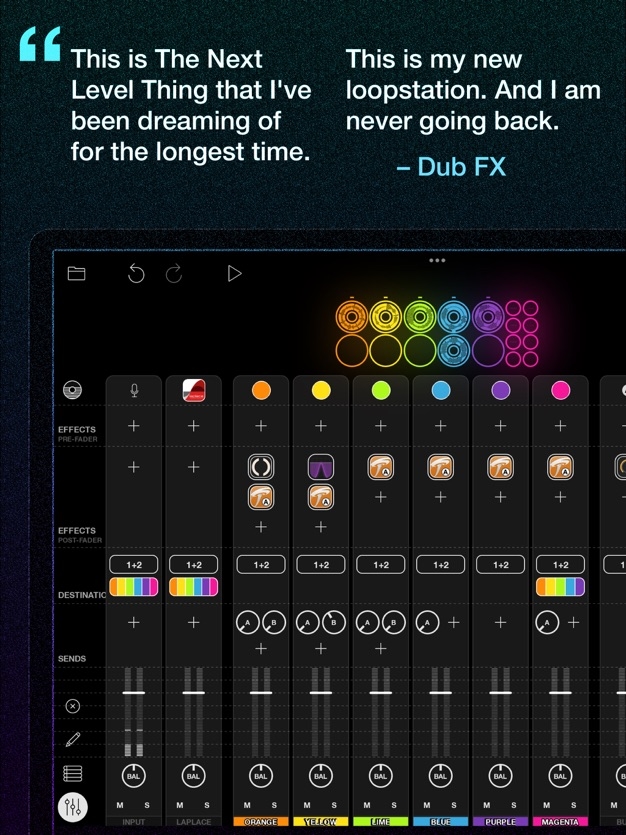Open the project folder icon
The height and width of the screenshot is (835, 626).
pos(77,273)
